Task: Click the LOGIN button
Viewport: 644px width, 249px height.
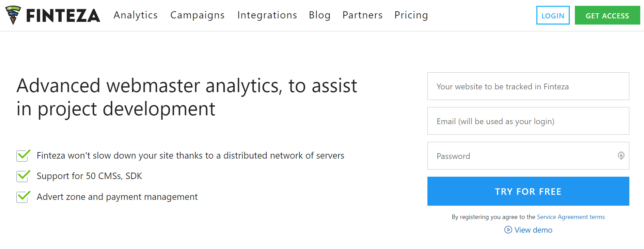Action: [x=553, y=15]
